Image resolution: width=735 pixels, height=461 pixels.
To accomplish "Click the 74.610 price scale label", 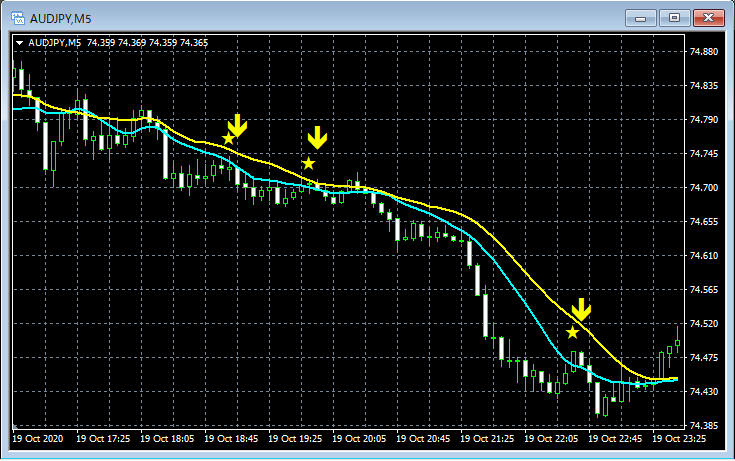I will pyautogui.click(x=704, y=256).
